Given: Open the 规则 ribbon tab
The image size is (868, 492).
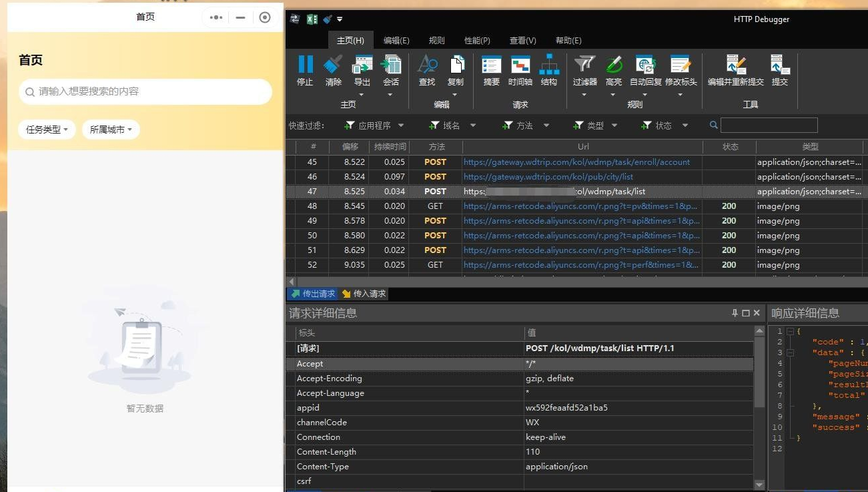Looking at the screenshot, I should (x=436, y=40).
